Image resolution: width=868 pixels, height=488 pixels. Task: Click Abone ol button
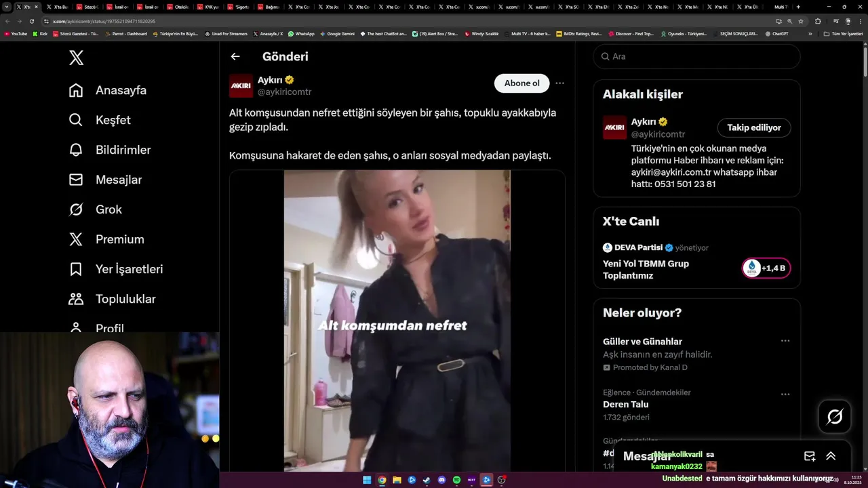pyautogui.click(x=521, y=83)
